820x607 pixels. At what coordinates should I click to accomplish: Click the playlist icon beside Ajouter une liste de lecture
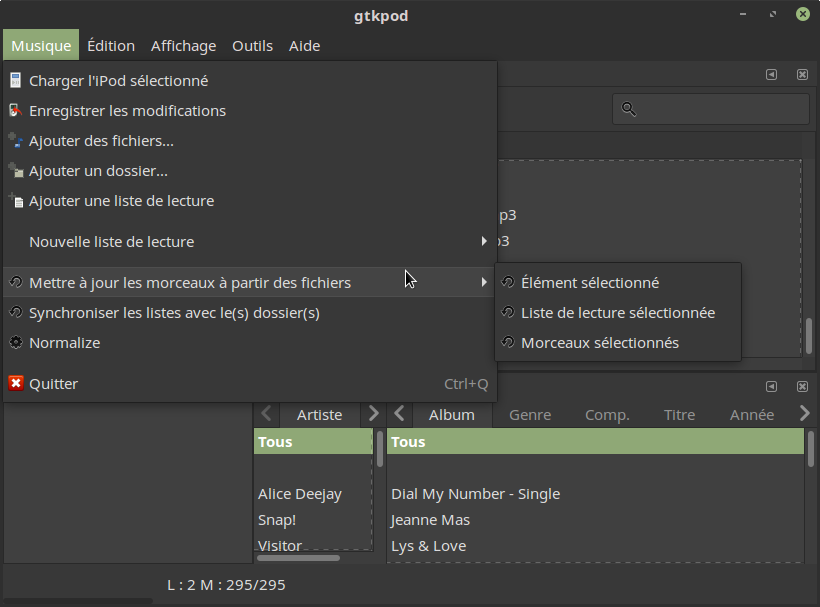[x=15, y=201]
